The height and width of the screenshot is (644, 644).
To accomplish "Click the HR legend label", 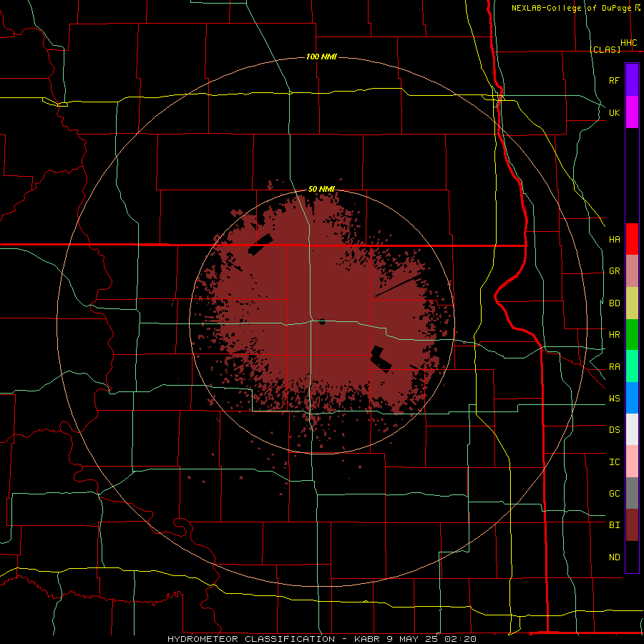I will [x=614, y=335].
